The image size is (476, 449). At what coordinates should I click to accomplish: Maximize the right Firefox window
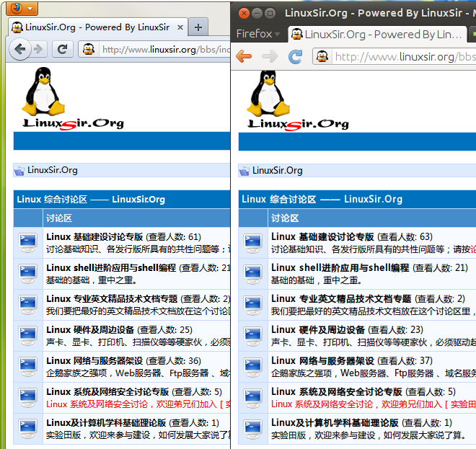(270, 14)
